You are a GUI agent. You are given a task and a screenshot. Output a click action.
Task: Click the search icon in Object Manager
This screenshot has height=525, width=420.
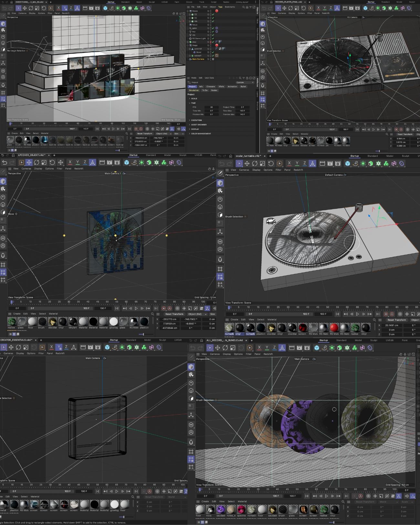[244, 7]
